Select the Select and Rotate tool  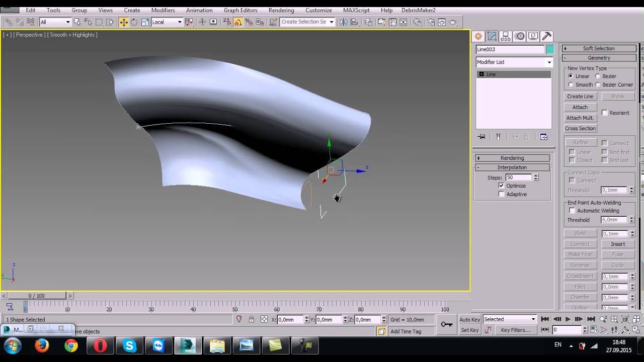pyautogui.click(x=134, y=22)
